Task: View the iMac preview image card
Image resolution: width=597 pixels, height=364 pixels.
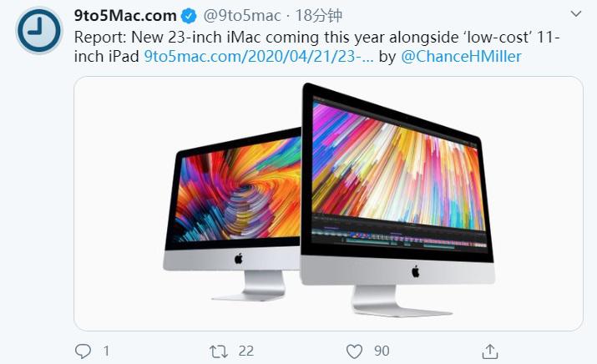Action: coord(328,204)
